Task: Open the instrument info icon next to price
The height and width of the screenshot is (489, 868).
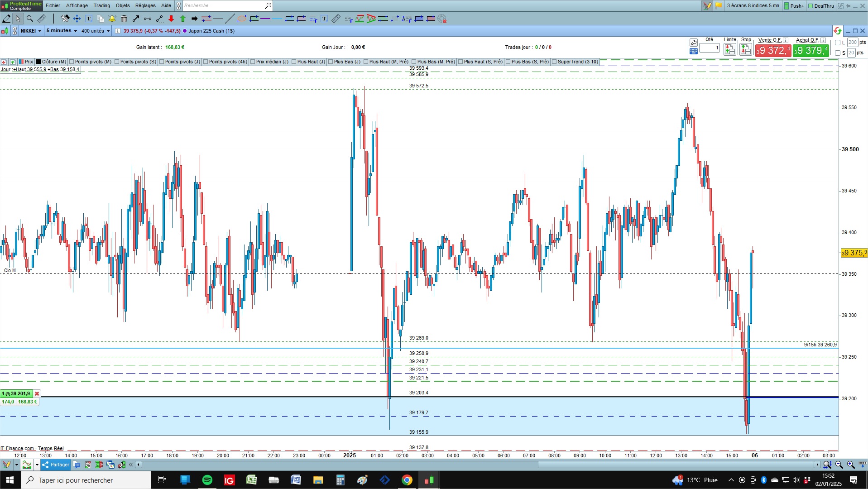Action: 118,31
